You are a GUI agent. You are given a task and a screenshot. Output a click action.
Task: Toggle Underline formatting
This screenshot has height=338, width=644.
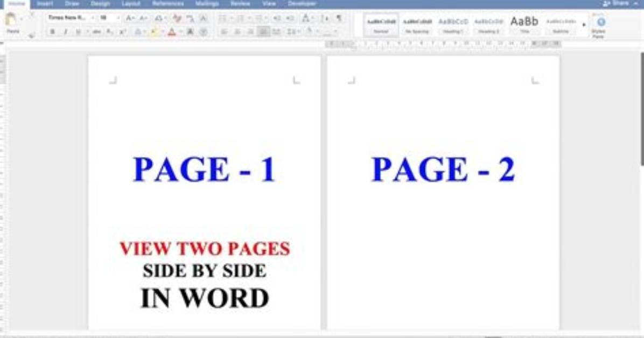pyautogui.click(x=78, y=32)
